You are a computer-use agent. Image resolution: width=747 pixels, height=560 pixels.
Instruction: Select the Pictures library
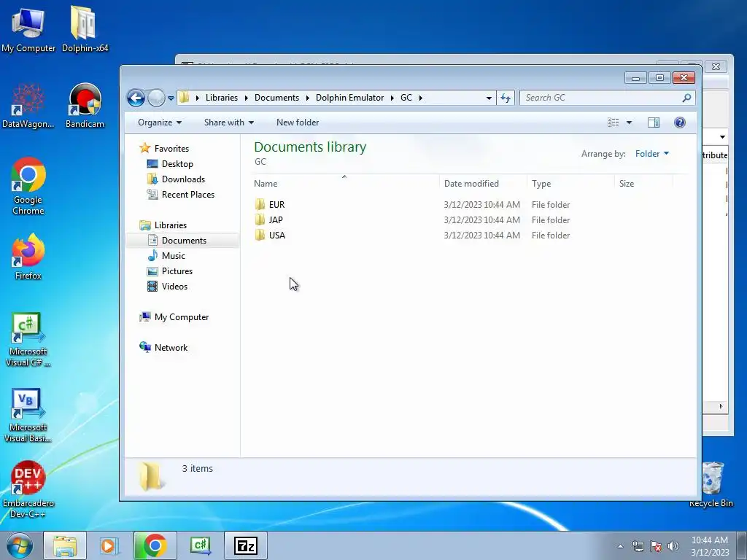[x=177, y=271]
